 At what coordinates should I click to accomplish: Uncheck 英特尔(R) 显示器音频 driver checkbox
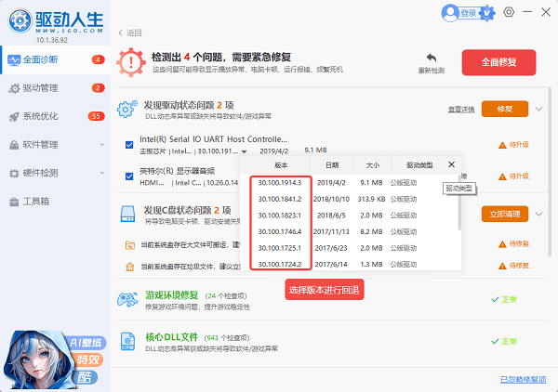(129, 175)
